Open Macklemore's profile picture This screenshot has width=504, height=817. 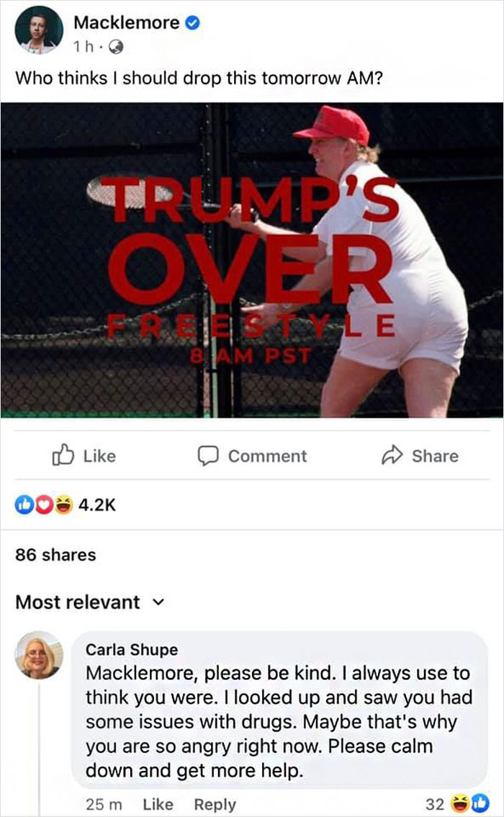(39, 31)
